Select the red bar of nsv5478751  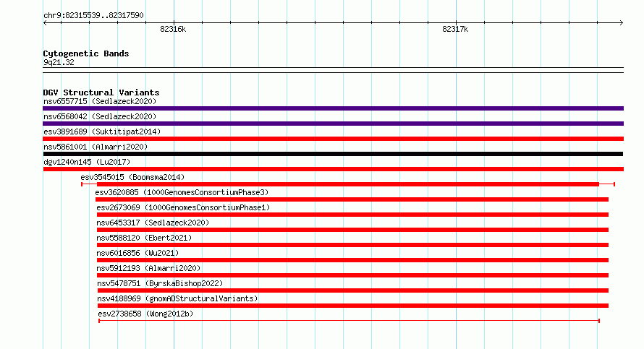353,290
